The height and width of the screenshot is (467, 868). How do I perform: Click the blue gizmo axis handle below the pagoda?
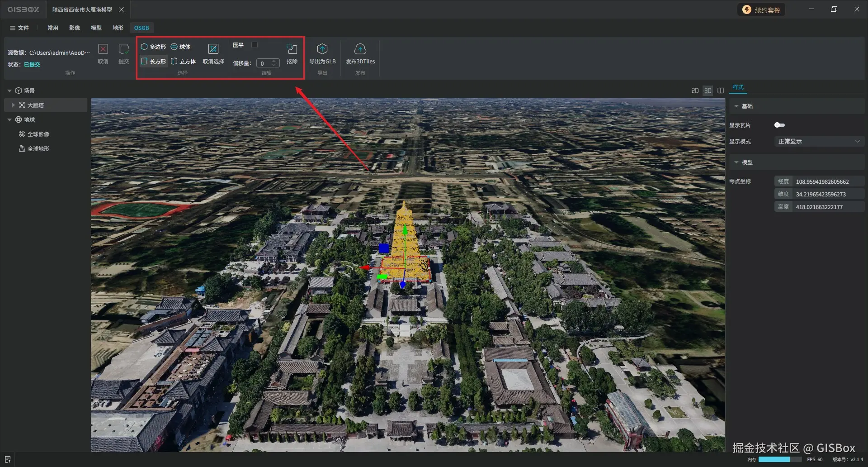(x=403, y=285)
